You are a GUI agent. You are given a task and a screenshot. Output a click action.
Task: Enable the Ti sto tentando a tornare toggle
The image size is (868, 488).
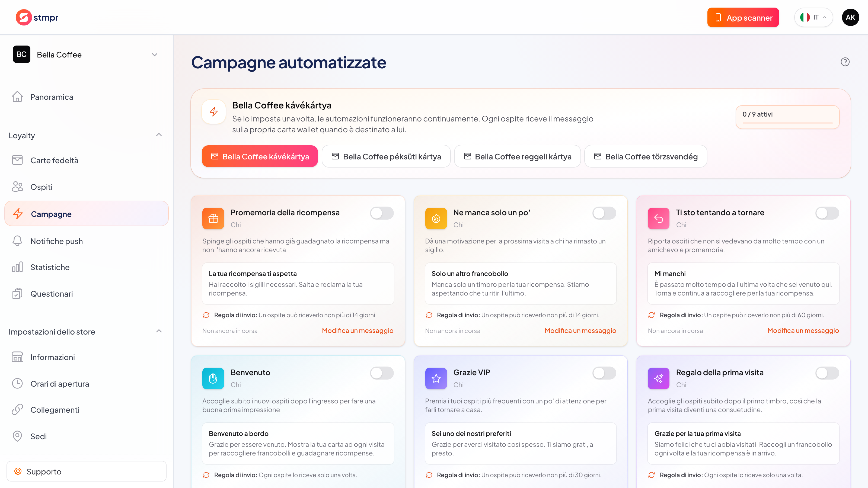pos(827,213)
